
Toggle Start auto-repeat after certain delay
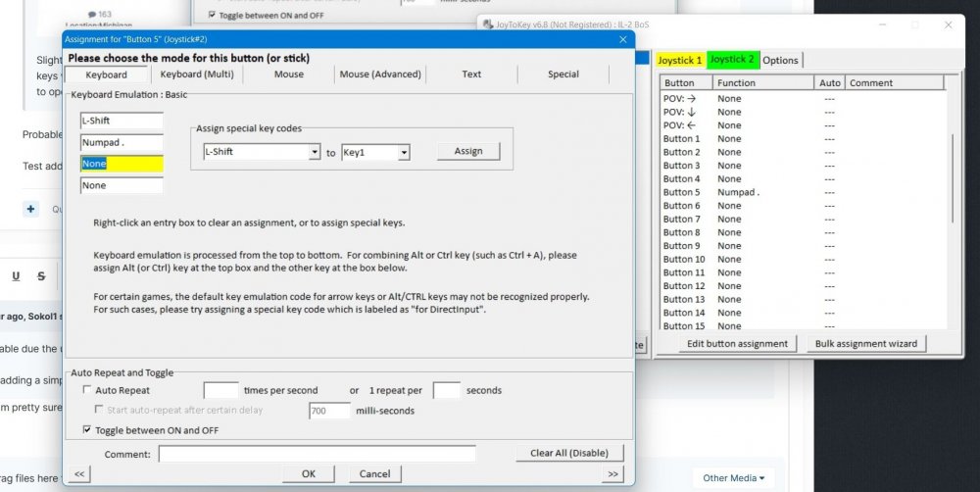click(x=99, y=410)
